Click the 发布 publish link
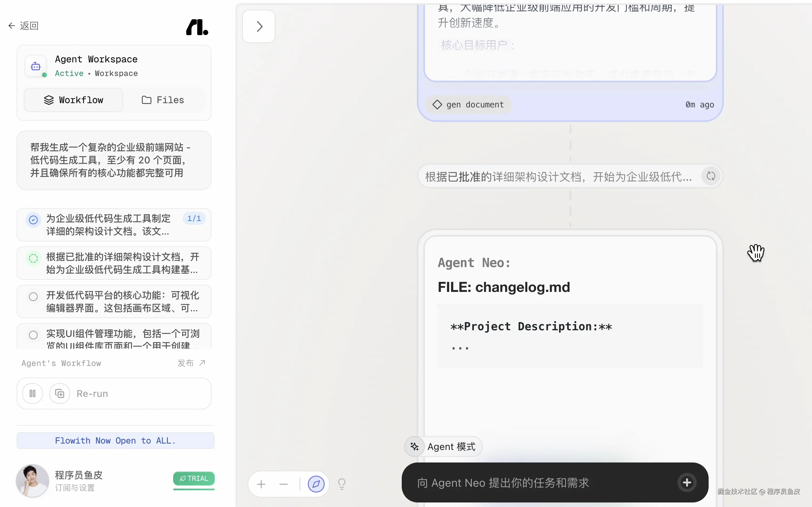 coord(191,363)
